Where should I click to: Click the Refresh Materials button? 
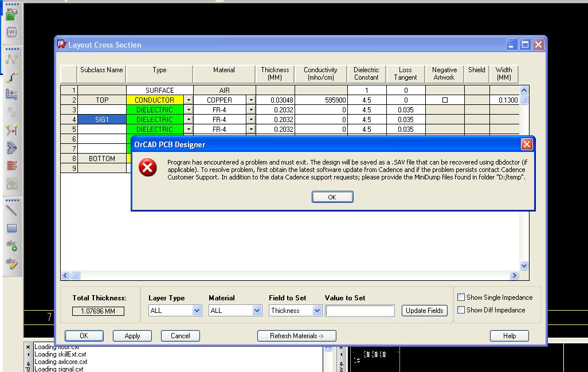pos(296,336)
